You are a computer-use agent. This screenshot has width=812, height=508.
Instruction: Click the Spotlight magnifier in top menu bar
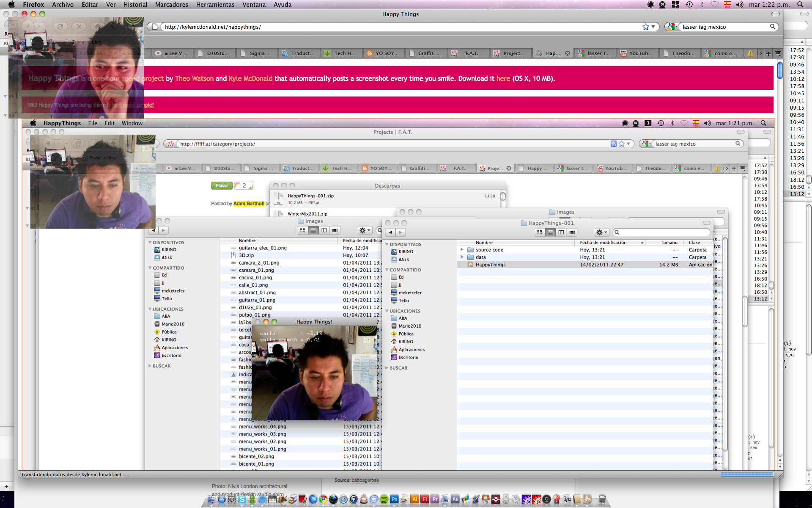coord(800,4)
